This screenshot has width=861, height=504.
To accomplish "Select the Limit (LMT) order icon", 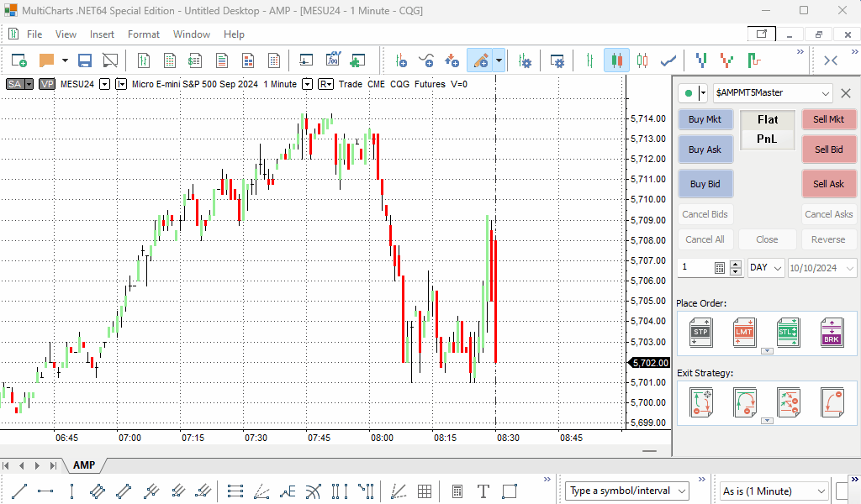I will (743, 332).
